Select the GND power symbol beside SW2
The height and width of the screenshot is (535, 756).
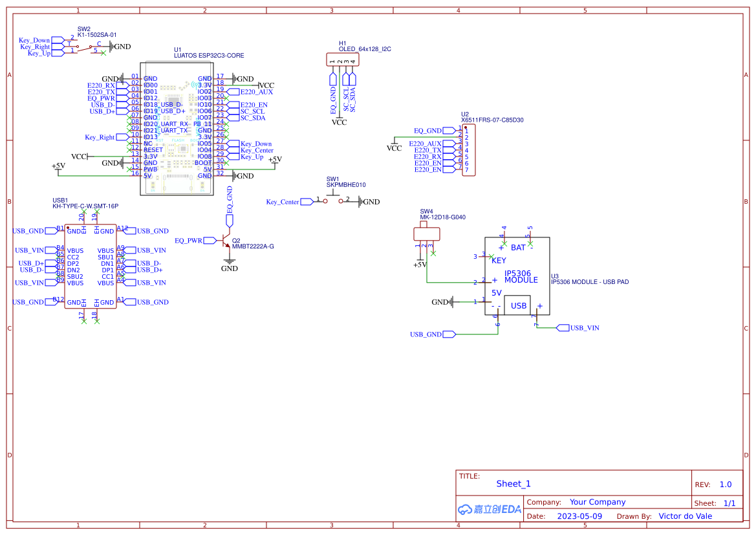(x=120, y=47)
